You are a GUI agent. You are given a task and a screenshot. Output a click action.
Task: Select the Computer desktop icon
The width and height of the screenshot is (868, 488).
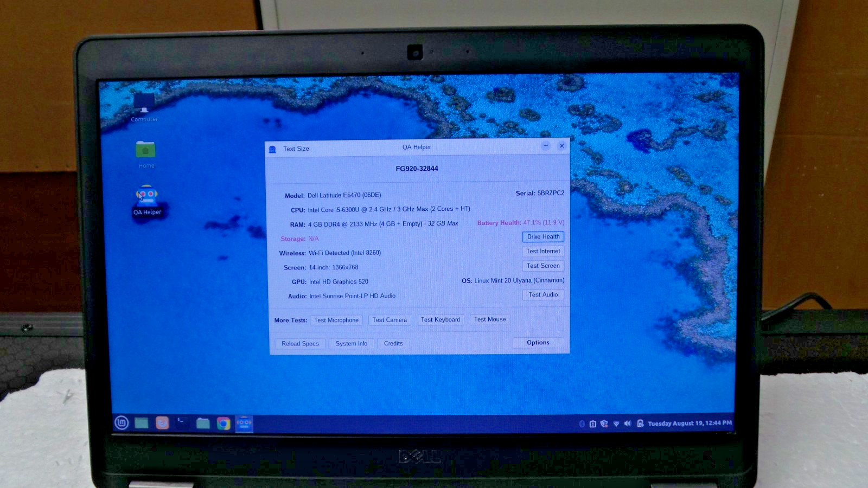click(x=144, y=107)
